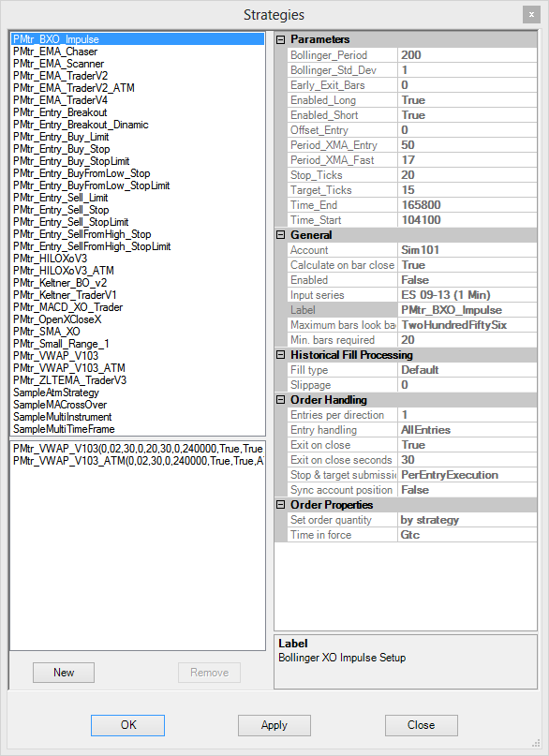Change Maximum bars look back TwoHundredFiftySix

coord(467,324)
